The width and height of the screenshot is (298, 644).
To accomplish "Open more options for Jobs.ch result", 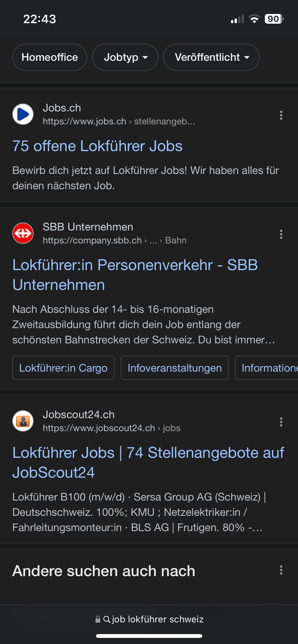I will tap(281, 115).
